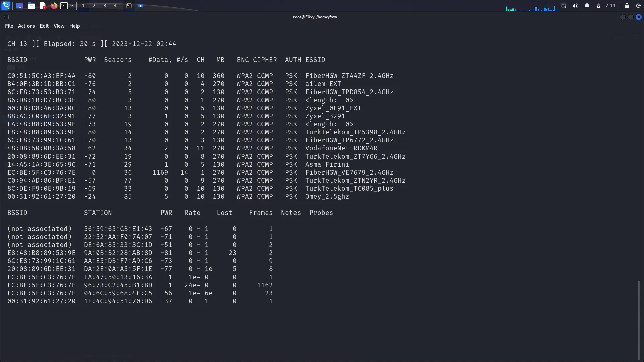Click BSSID 48:DB:50:0B:3A:58
Viewport: 644px width, 362px height.
[x=42, y=148]
